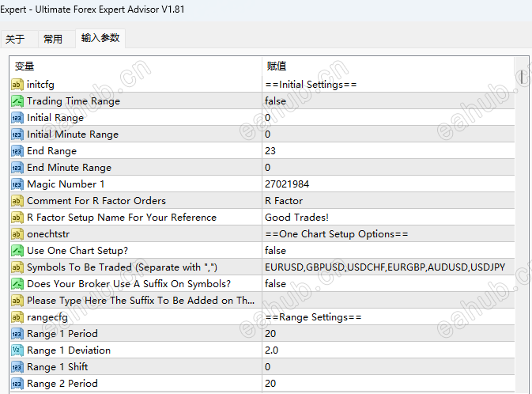Screen dimensions: 532x394
Task: Click the string icon beside initcfg
Action: (17, 84)
